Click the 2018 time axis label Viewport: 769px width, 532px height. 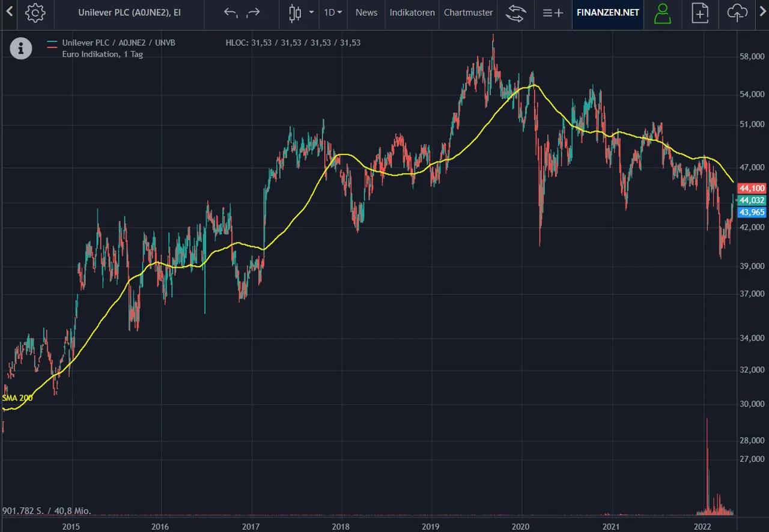341,527
